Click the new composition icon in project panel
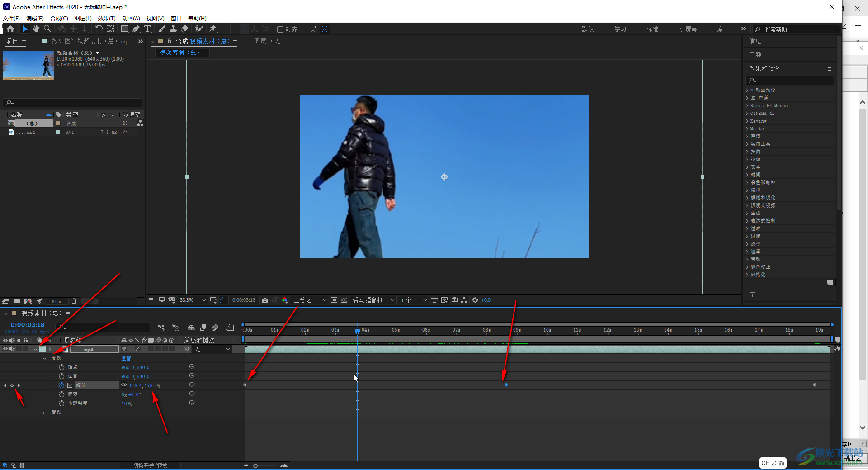The height and width of the screenshot is (470, 868). point(28,301)
